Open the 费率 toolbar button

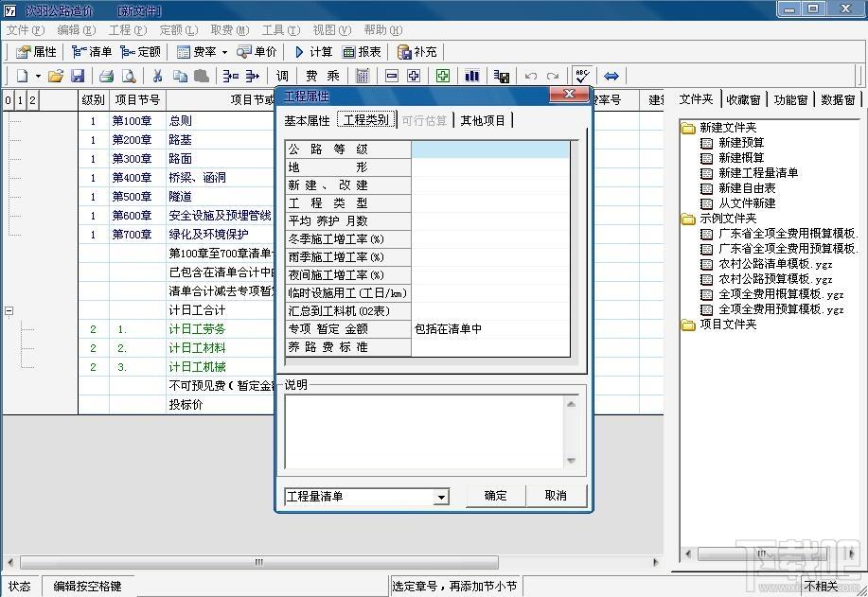197,52
